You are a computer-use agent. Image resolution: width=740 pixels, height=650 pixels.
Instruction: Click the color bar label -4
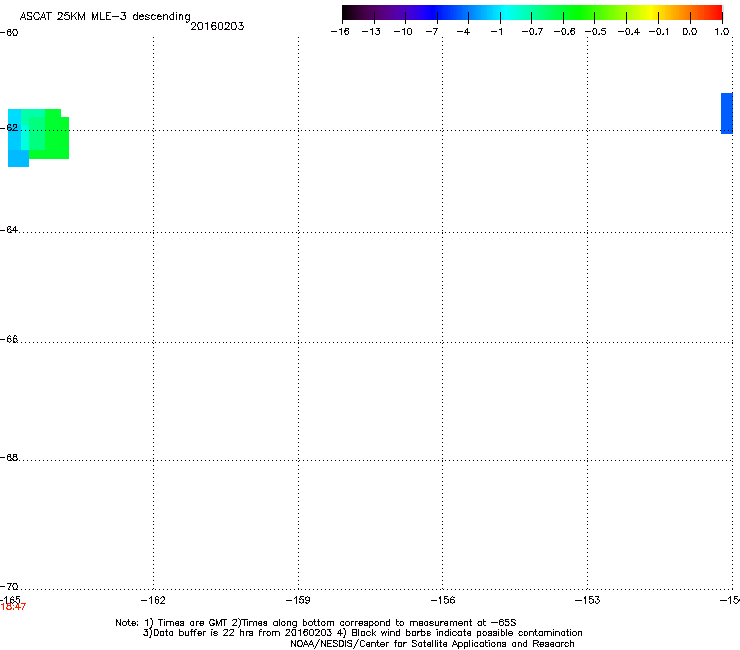tap(463, 32)
